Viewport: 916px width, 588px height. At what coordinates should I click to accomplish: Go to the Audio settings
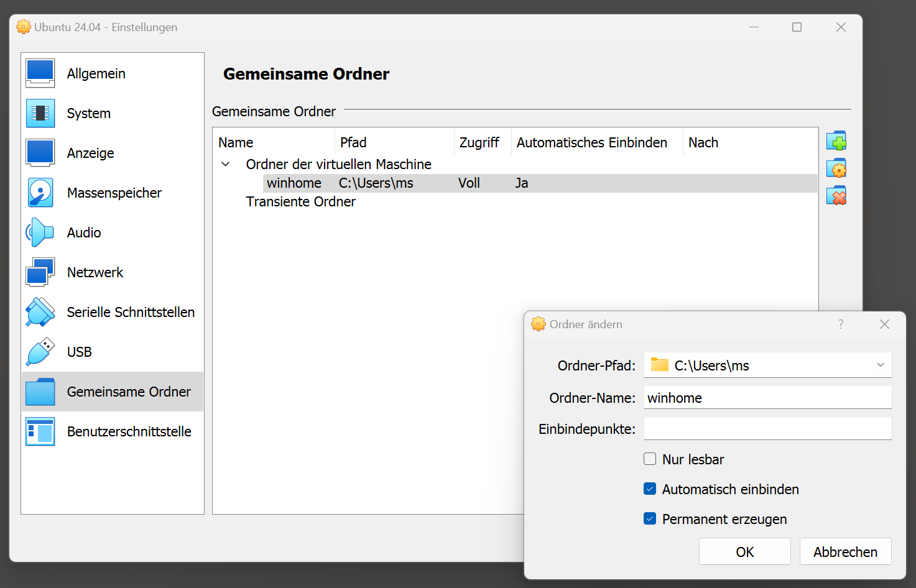point(113,232)
